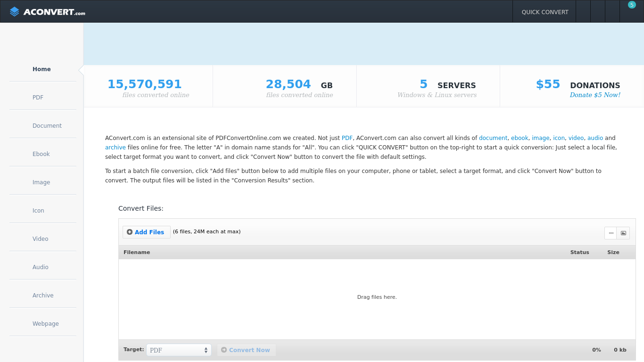Choose Archive from the sidebar menu

point(43,296)
